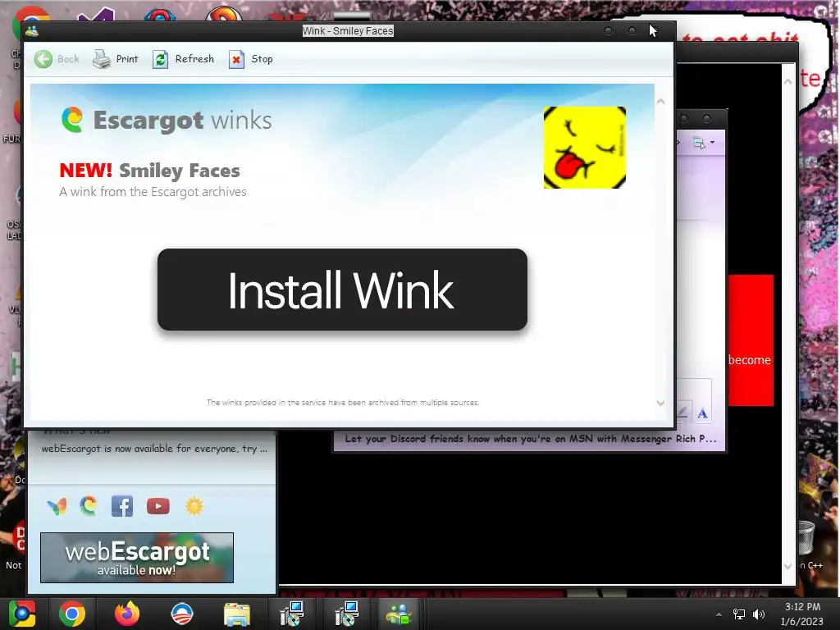Click the Discord Rich Presence tip text

point(531,439)
